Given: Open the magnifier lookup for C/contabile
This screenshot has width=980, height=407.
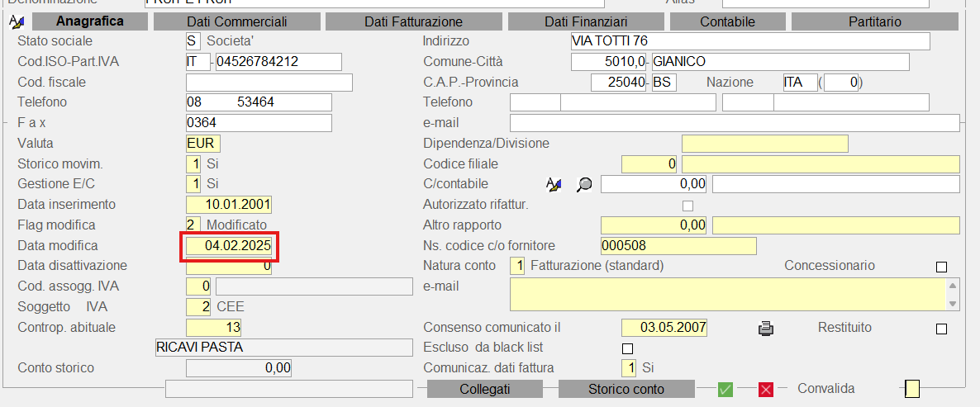Looking at the screenshot, I should pos(584,184).
